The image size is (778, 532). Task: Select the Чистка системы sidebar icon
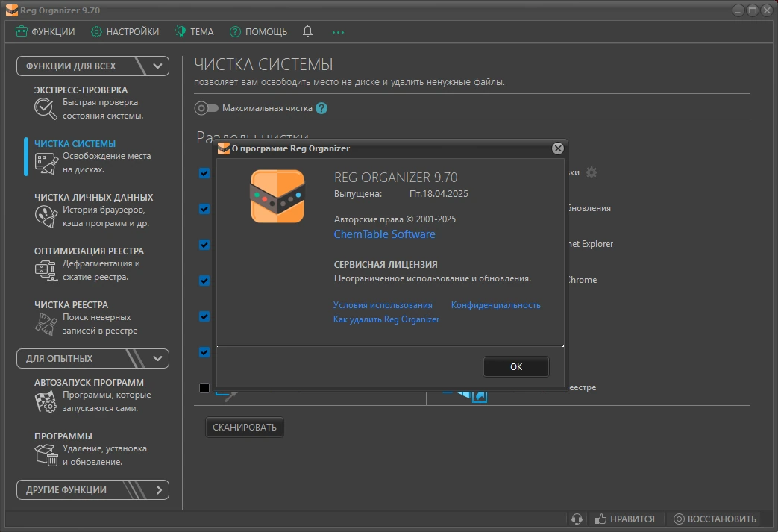46,163
